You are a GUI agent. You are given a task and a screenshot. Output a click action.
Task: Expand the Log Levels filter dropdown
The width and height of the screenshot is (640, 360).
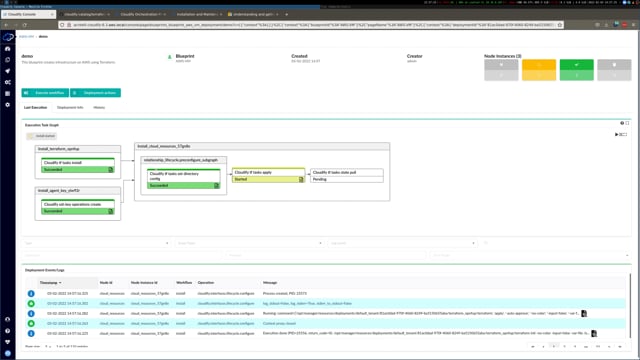pyautogui.click(x=403, y=243)
